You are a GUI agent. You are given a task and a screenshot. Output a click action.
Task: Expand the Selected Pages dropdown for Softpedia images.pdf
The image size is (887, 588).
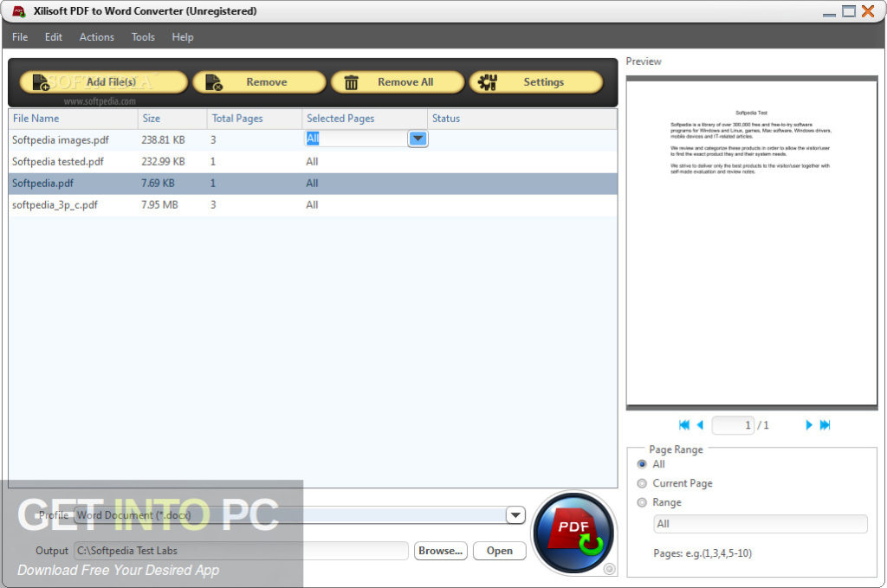418,139
